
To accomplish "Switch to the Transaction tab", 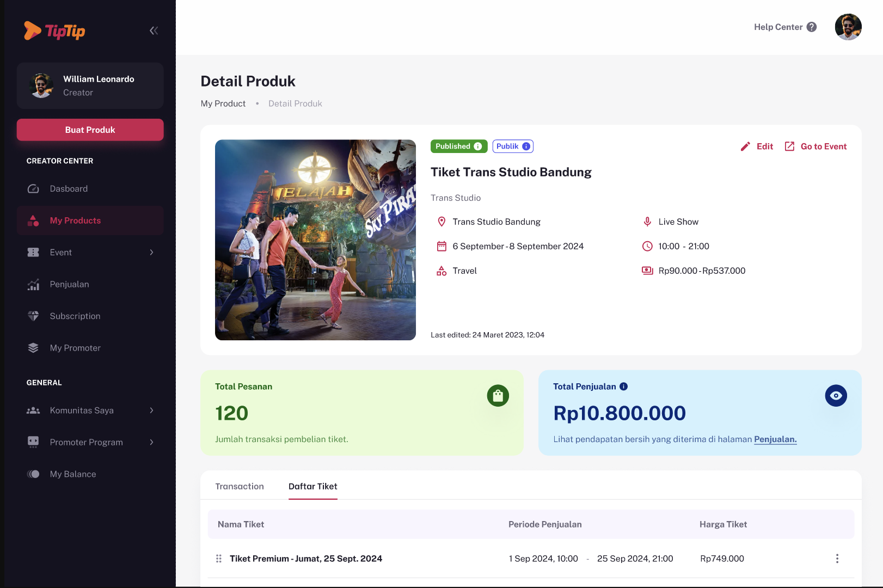I will 240,486.
